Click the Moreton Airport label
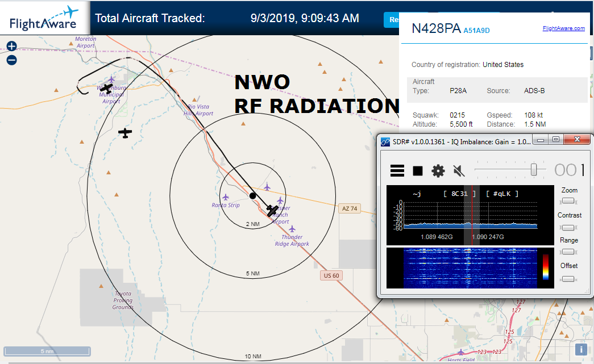This screenshot has width=594, height=364. point(86,42)
